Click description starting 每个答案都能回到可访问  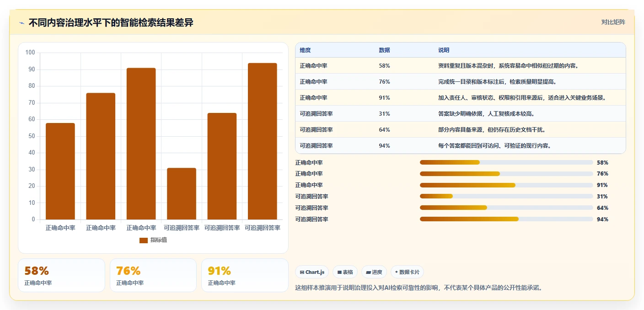point(494,146)
